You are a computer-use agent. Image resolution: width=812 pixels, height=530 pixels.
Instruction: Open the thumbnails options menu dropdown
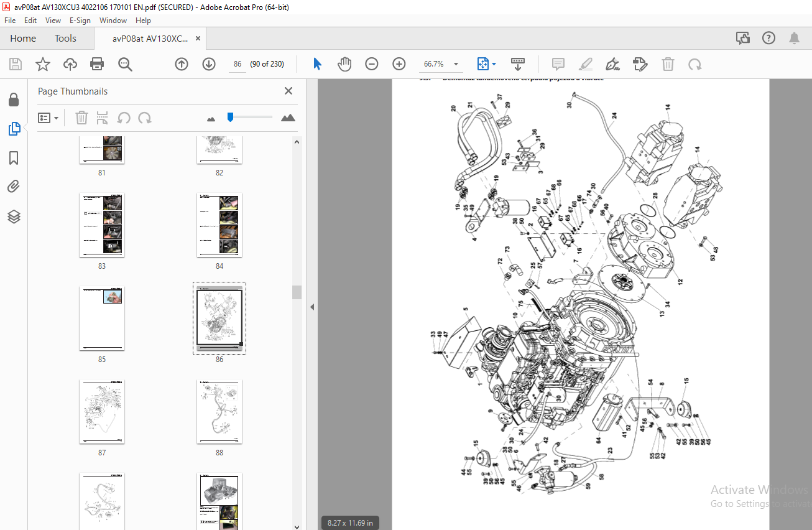(x=48, y=118)
